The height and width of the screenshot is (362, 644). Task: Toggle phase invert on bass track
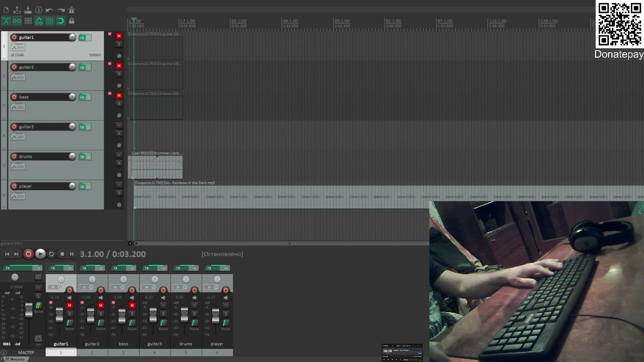(119, 116)
